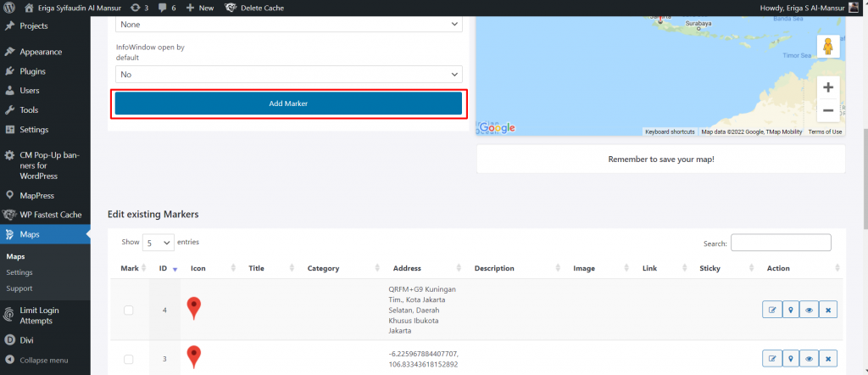Image resolution: width=868 pixels, height=375 pixels.
Task: Open the InfoWindow open by default dropdown
Action: 288,75
